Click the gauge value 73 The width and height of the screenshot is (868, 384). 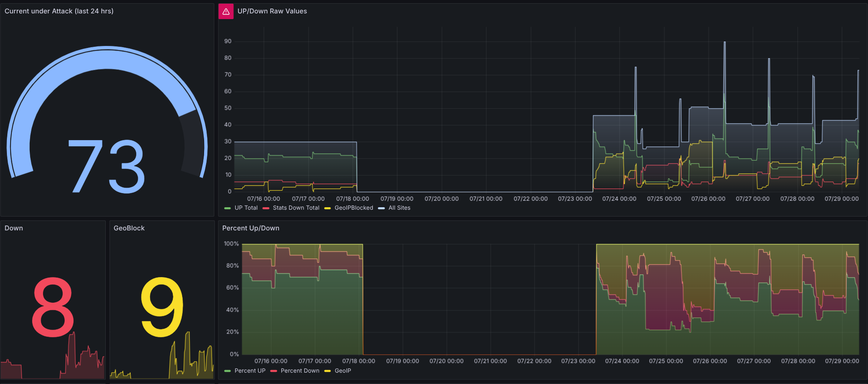pos(107,167)
